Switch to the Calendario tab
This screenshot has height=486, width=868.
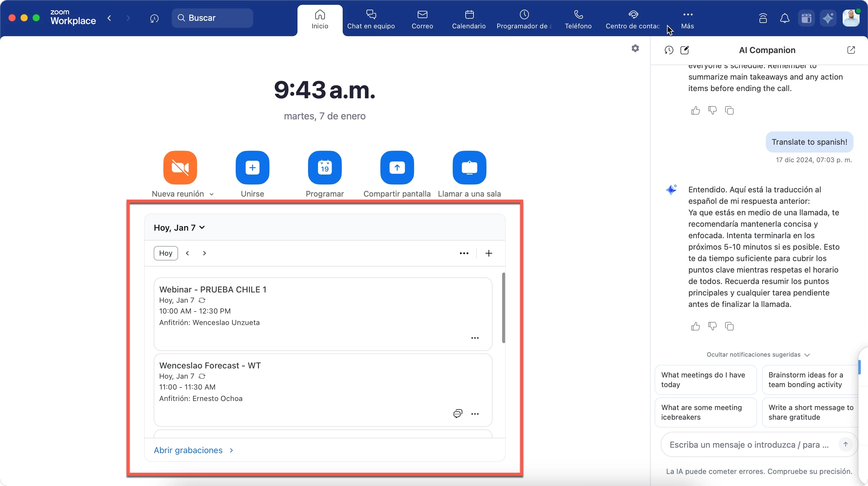click(469, 20)
